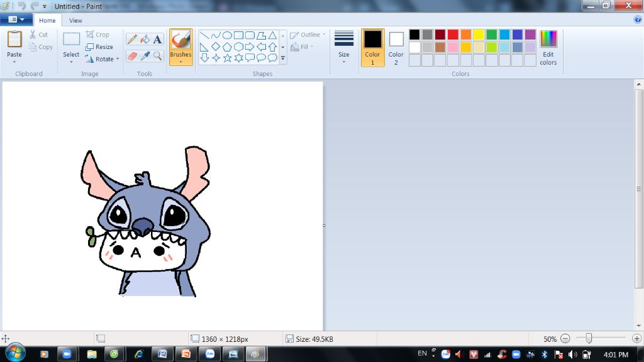Image resolution: width=644 pixels, height=362 pixels.
Task: Select the Fill with color bucket tool
Action: (145, 40)
